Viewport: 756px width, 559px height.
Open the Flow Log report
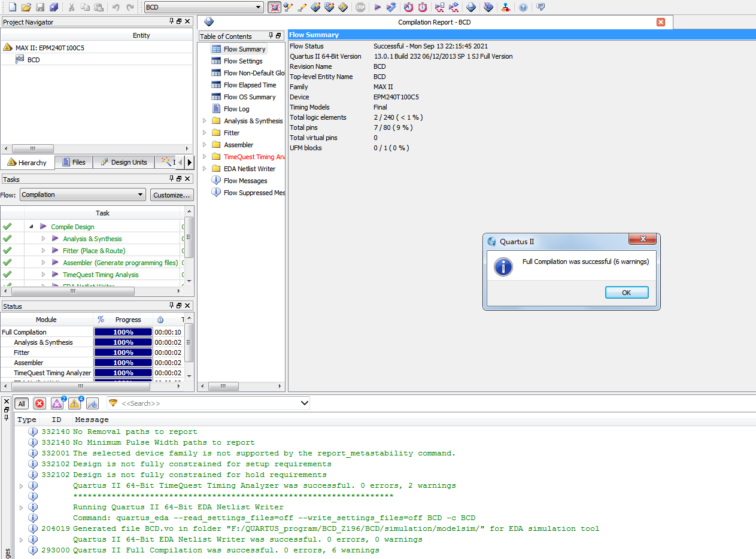(236, 109)
